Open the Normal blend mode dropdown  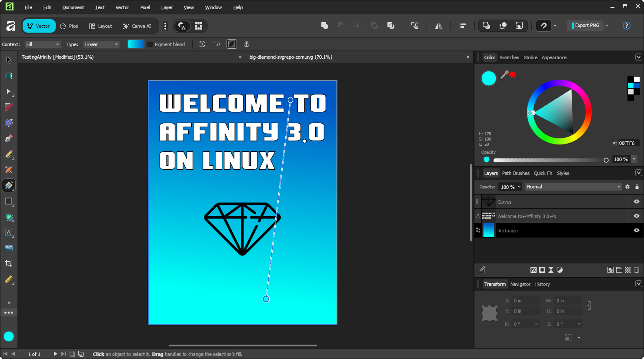coord(573,186)
